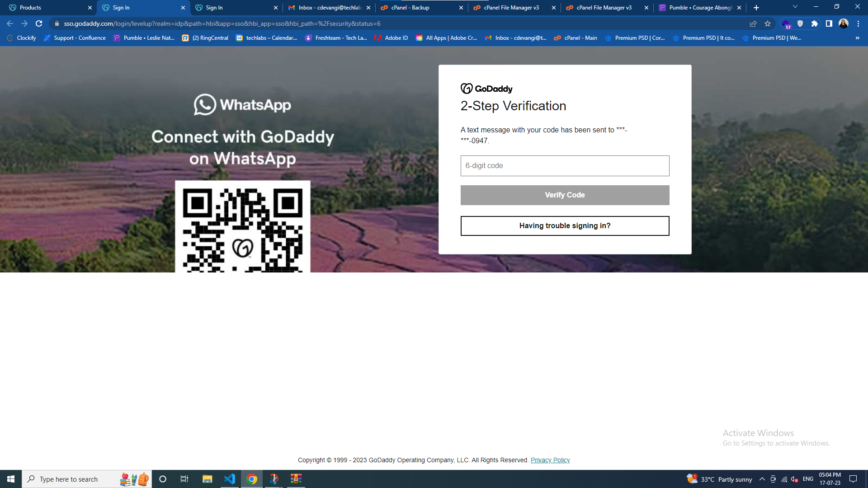Image resolution: width=868 pixels, height=488 pixels.
Task: Open the extension with the 17 badge
Action: tap(786, 24)
